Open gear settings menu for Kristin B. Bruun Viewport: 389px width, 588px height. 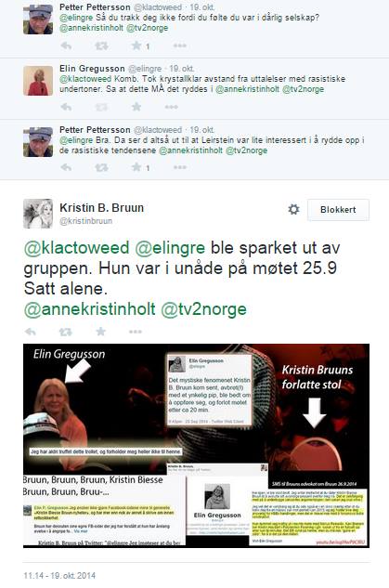293,209
